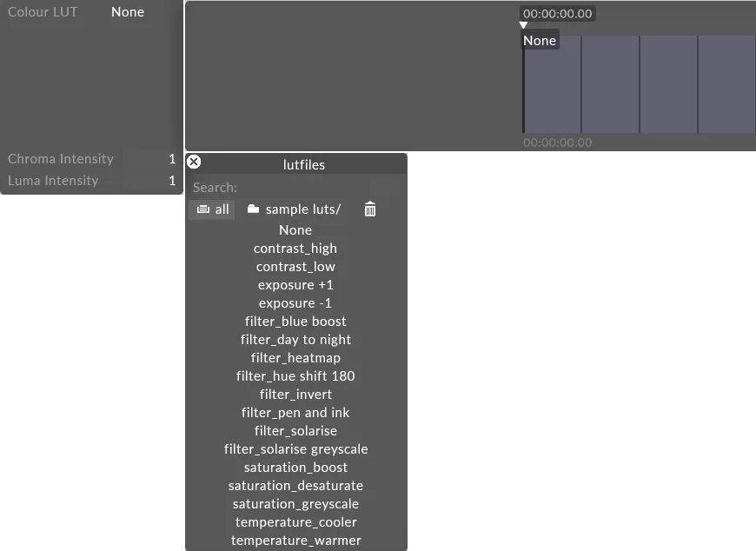The height and width of the screenshot is (551, 756).
Task: Open the sample luts/ folder
Action: [x=294, y=209]
